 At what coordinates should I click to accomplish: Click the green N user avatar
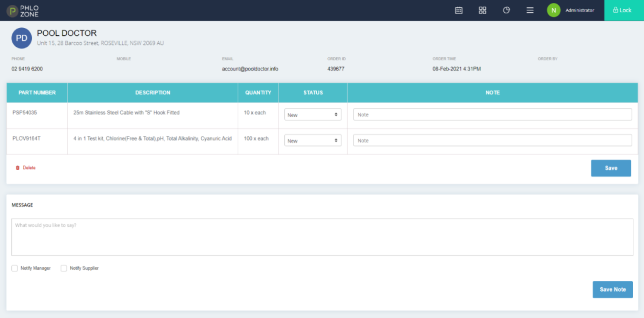click(x=554, y=10)
